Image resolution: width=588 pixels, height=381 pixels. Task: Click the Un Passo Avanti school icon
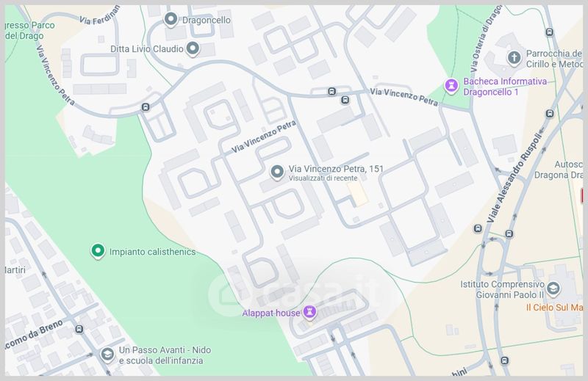pyautogui.click(x=107, y=354)
